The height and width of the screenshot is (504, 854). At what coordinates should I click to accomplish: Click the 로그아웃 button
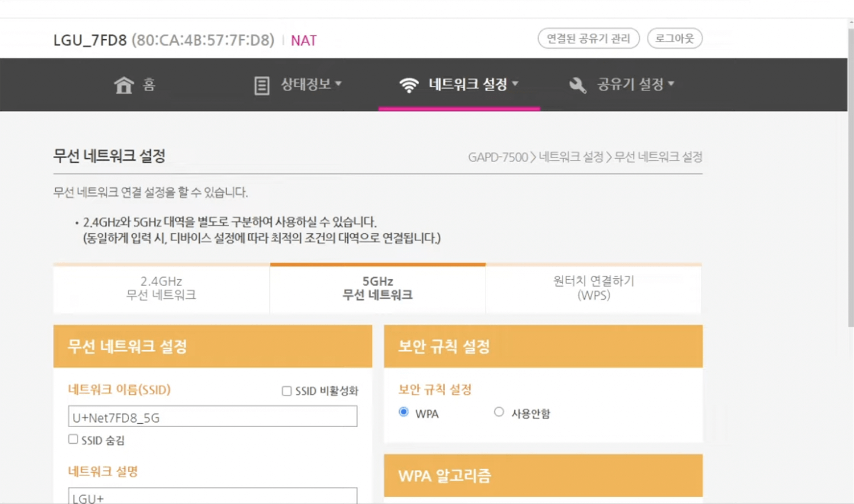[675, 39]
